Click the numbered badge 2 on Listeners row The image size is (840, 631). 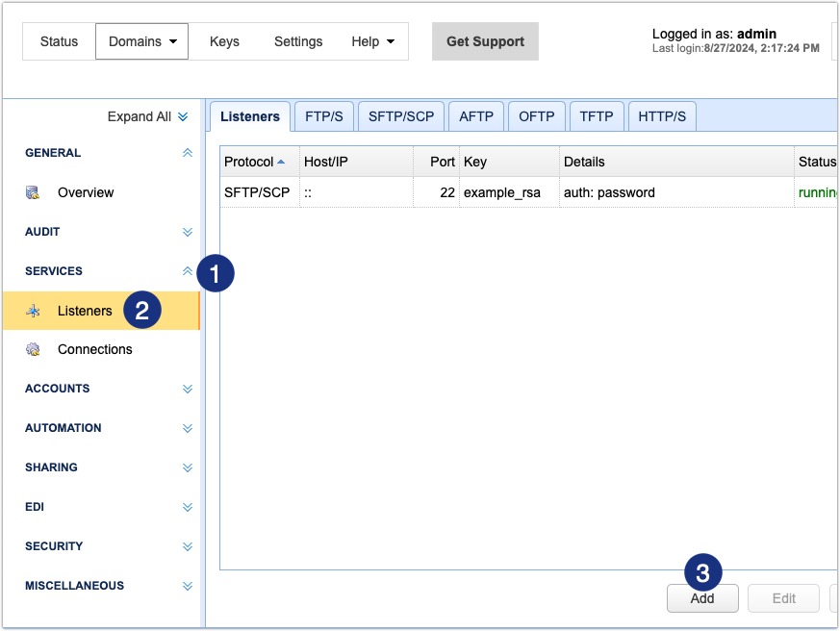pos(142,311)
